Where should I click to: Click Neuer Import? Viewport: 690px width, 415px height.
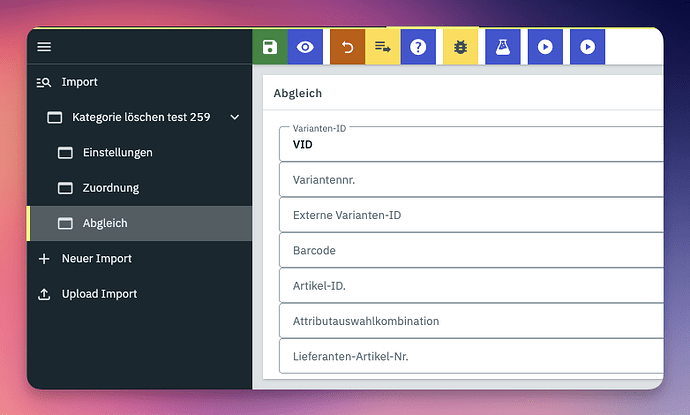point(96,259)
